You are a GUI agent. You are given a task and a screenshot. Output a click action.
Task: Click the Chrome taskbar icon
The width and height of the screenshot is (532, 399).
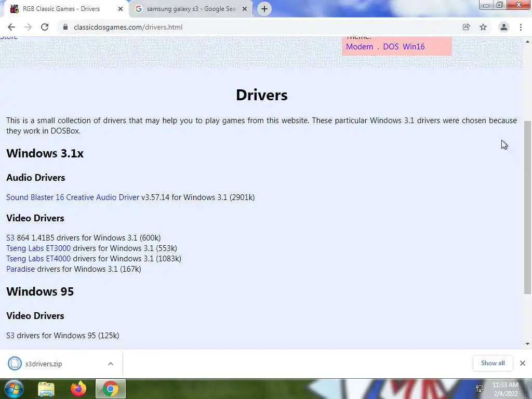111,389
